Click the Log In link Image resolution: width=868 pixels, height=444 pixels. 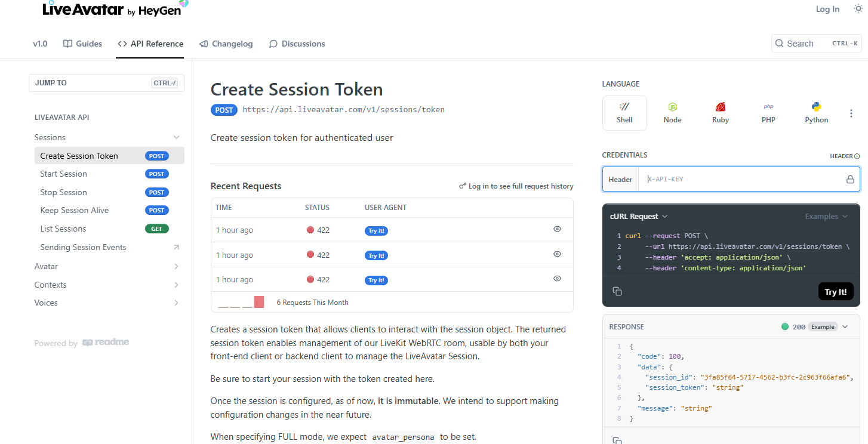(x=827, y=9)
